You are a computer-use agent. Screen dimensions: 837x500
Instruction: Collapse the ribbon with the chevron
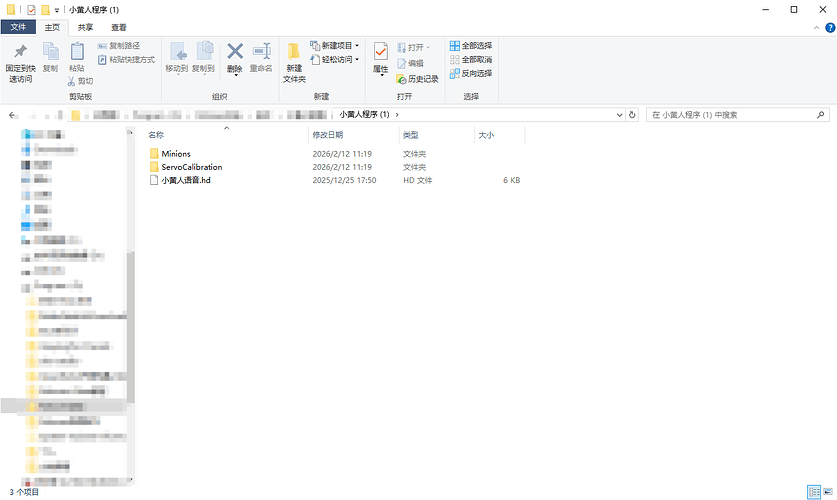tap(816, 28)
